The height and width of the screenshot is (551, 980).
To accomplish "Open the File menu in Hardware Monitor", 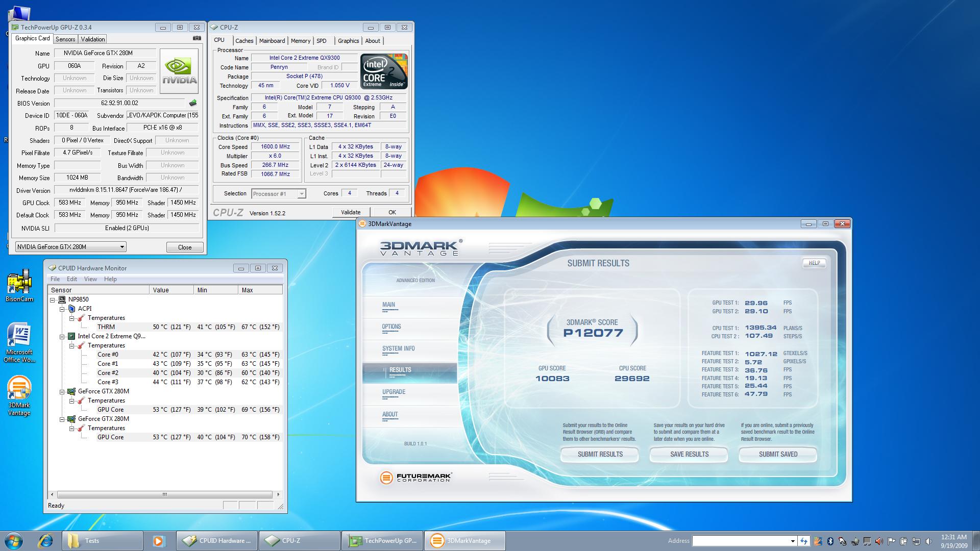I will [55, 279].
